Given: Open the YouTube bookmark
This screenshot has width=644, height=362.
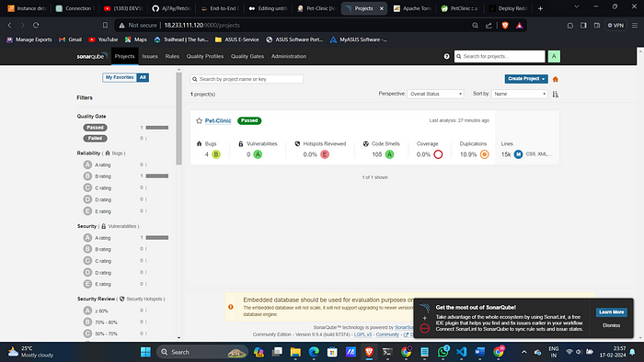Looking at the screenshot, I should pos(103,40).
